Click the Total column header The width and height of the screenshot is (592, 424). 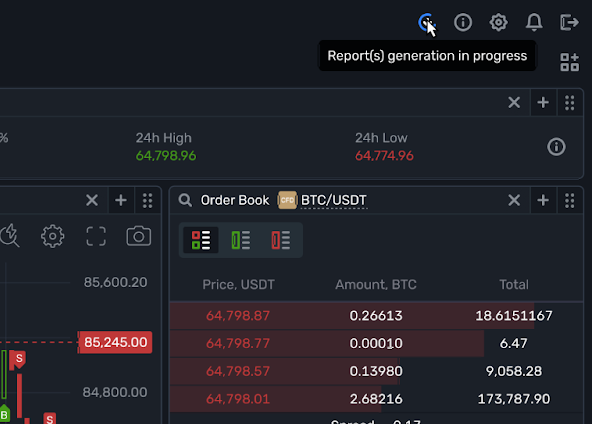pos(513,284)
